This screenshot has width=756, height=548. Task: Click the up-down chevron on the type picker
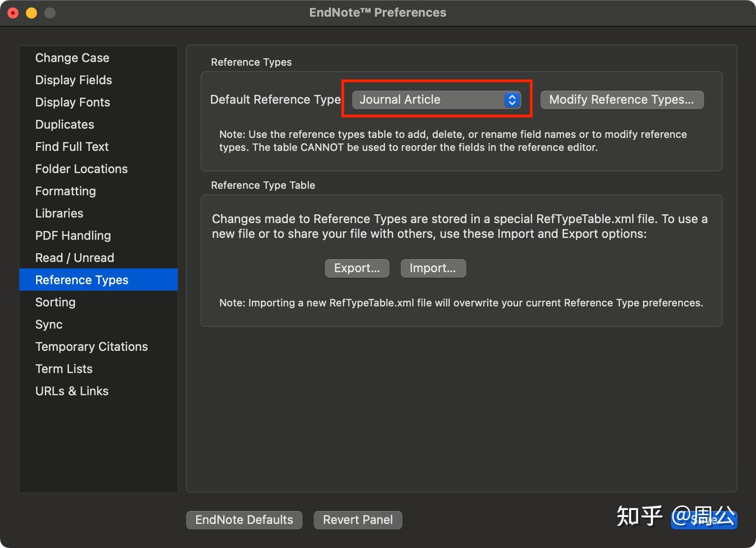[511, 100]
